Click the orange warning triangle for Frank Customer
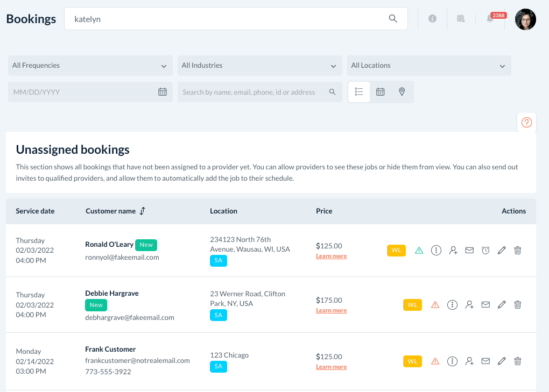Viewport: 549px width, 392px height. [435, 361]
